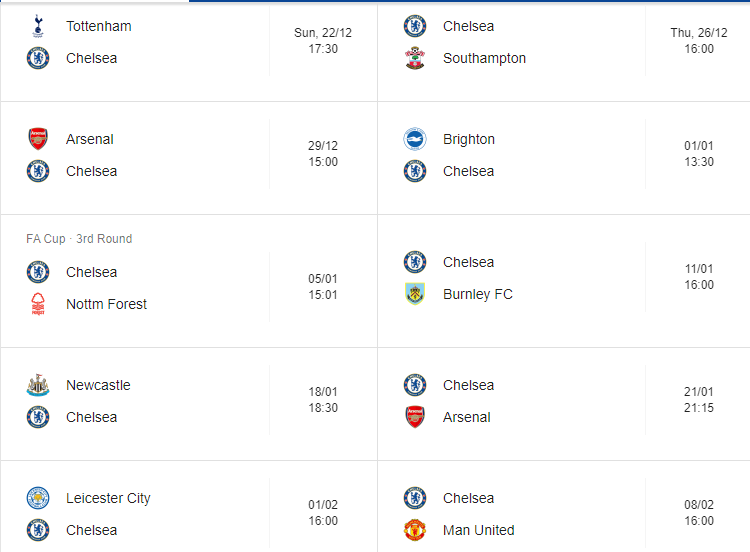The width and height of the screenshot is (750, 552).
Task: Click Arsenal crest in 29/12 fixture
Action: (x=38, y=139)
